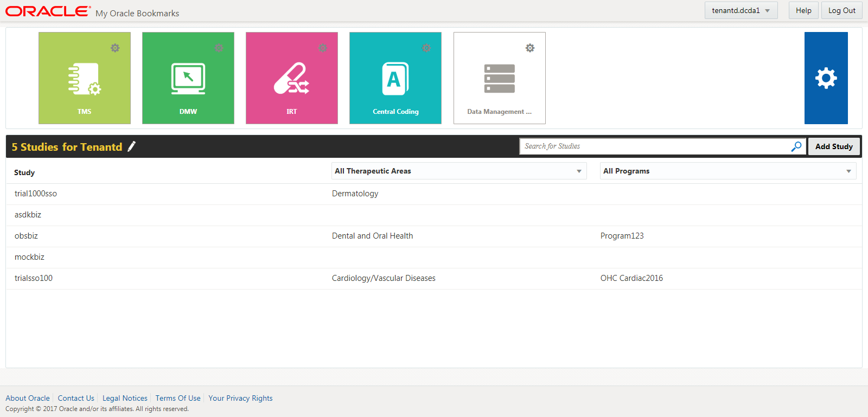Launch the IRT bookmark tile
The image size is (868, 417).
click(x=292, y=78)
